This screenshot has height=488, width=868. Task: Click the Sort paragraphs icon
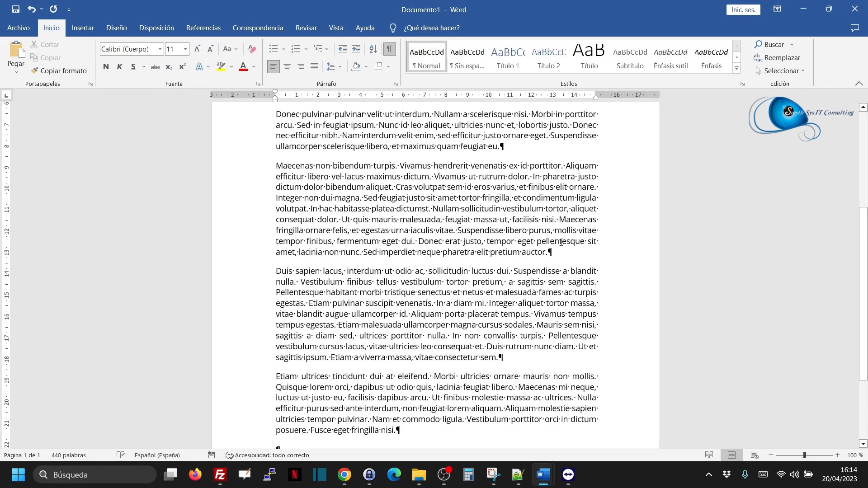pos(373,49)
